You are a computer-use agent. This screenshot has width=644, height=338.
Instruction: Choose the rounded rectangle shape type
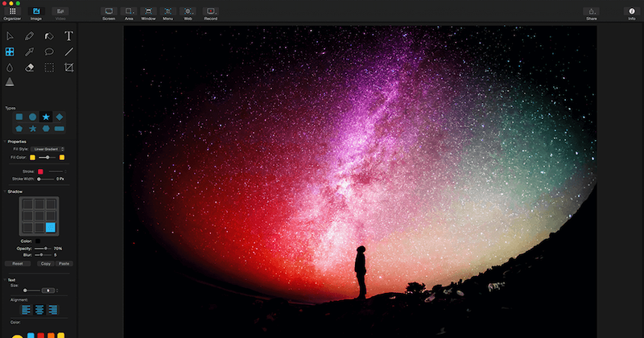click(x=59, y=129)
